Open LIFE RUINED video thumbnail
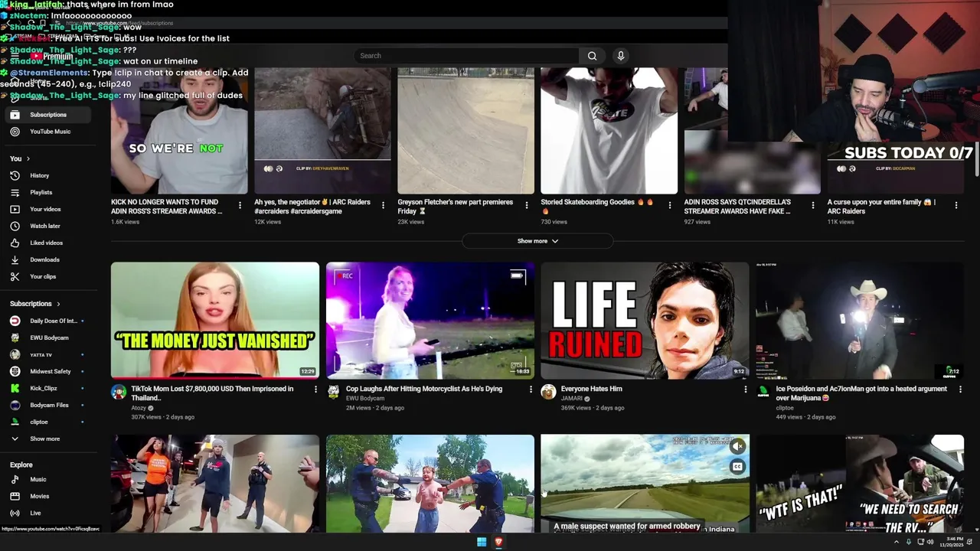 (645, 321)
